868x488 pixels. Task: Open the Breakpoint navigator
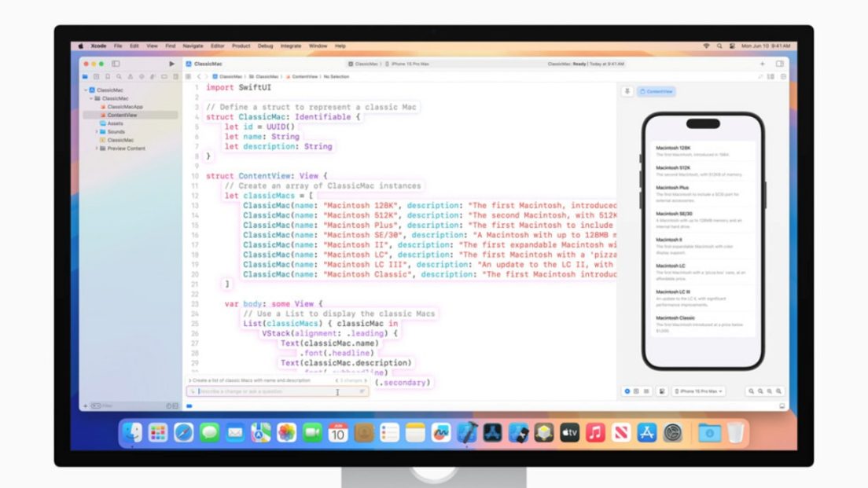[164, 76]
